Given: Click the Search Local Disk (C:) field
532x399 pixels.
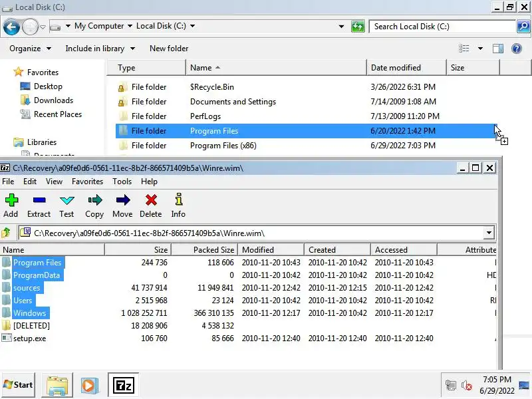Looking at the screenshot, I should pyautogui.click(x=442, y=27).
